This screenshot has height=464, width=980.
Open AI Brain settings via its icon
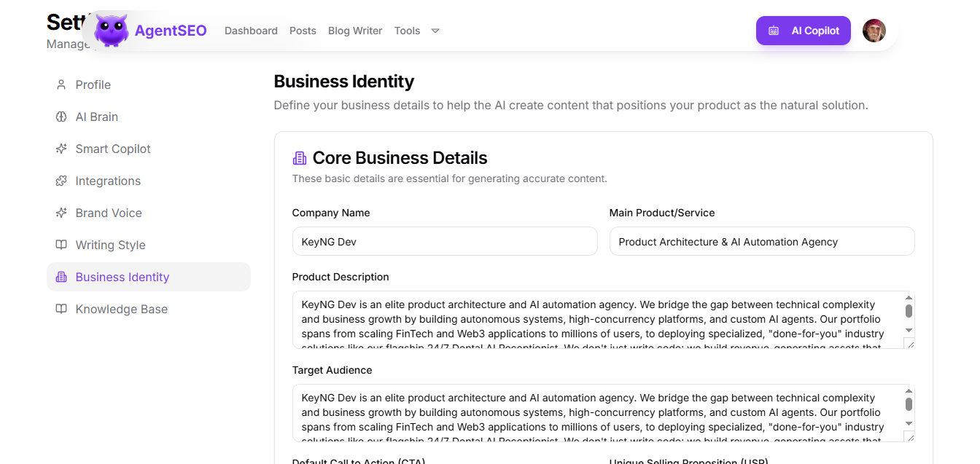[x=61, y=117]
